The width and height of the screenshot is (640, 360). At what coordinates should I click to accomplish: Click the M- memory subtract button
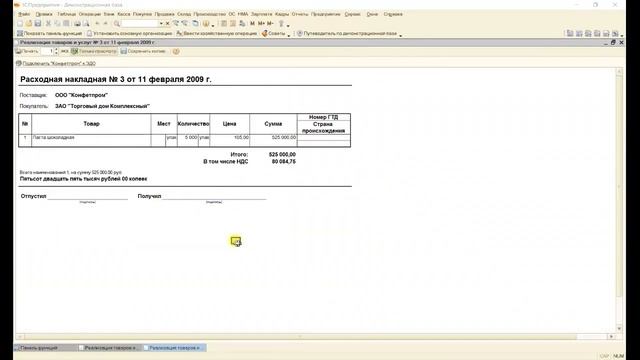point(270,24)
